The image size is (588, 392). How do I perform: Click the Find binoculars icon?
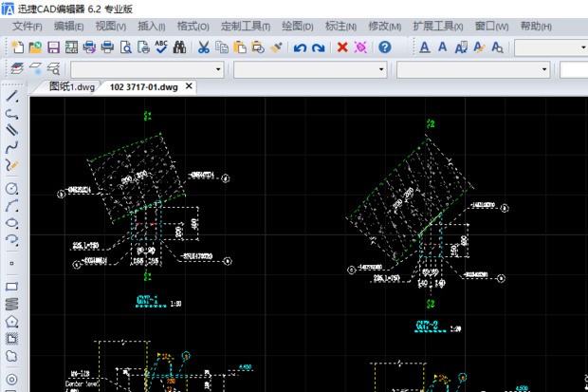(x=179, y=47)
